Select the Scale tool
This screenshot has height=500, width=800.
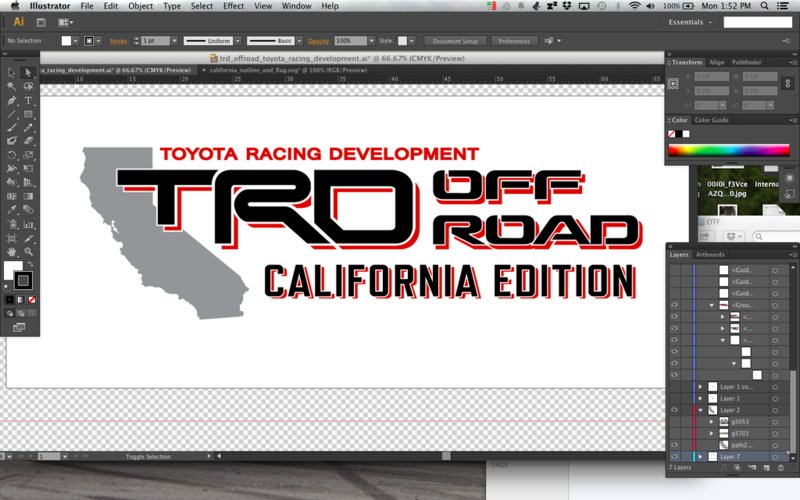(x=28, y=155)
